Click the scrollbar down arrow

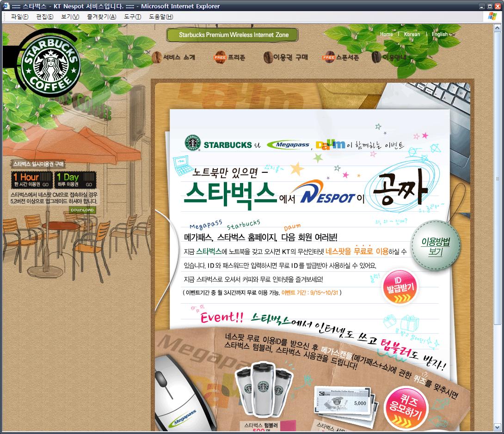click(x=497, y=428)
